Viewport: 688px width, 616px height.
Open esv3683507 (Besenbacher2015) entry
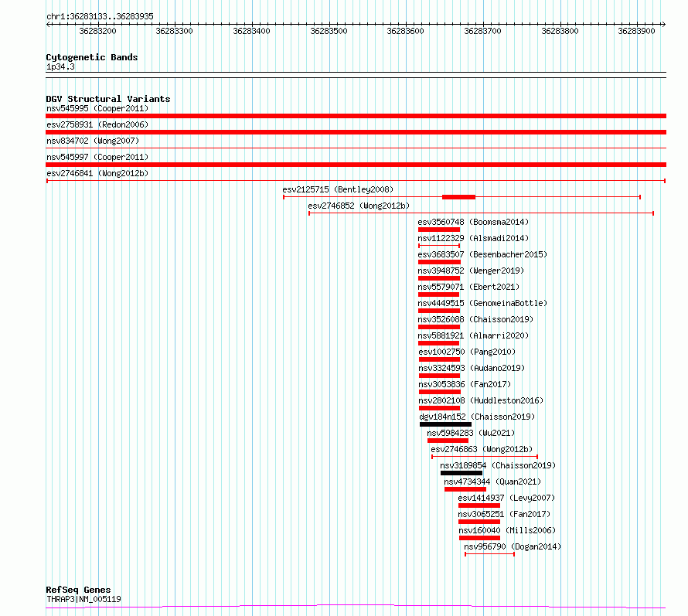click(482, 254)
